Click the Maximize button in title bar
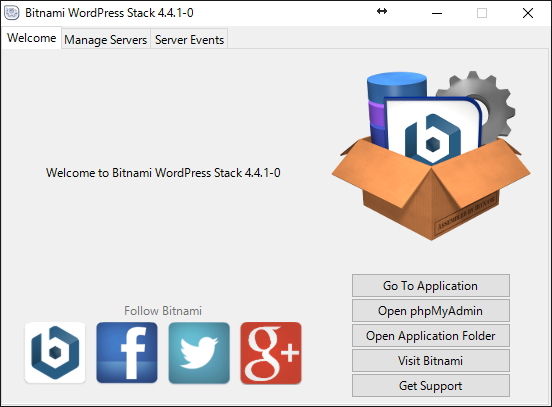 coord(482,13)
